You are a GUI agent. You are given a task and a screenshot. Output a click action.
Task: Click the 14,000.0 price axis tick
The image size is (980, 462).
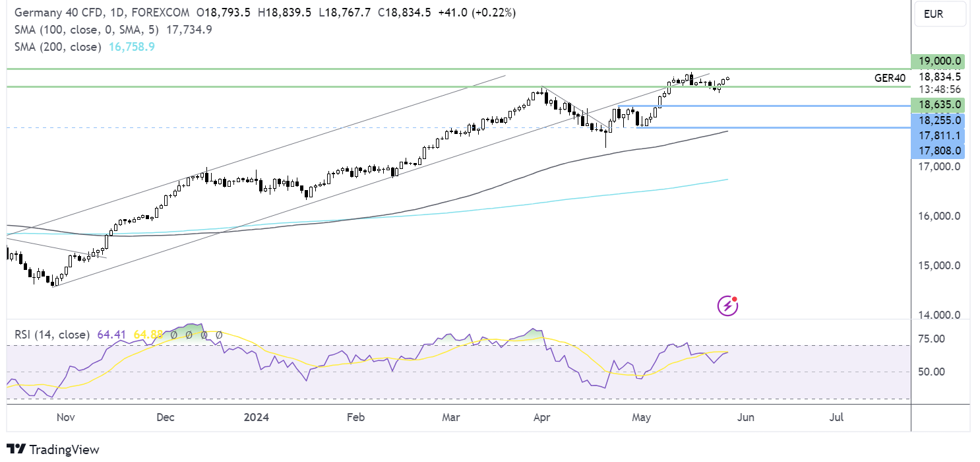pyautogui.click(x=939, y=315)
